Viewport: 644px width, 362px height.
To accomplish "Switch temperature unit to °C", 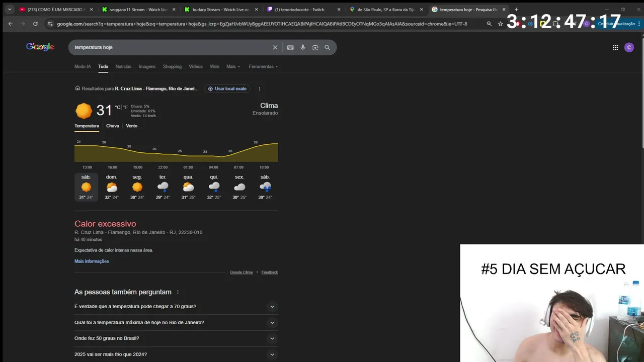I will [x=118, y=107].
